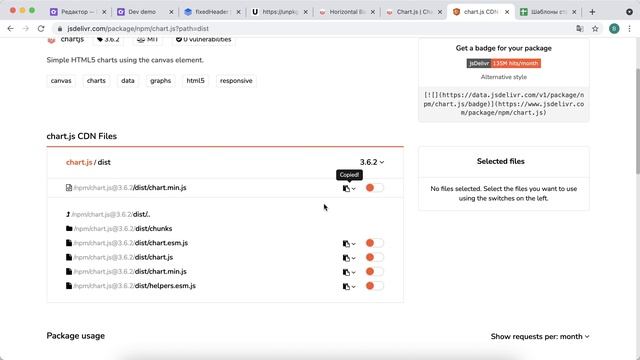The height and width of the screenshot is (360, 640).
Task: Click the graphs keyword tag
Action: click(x=160, y=81)
